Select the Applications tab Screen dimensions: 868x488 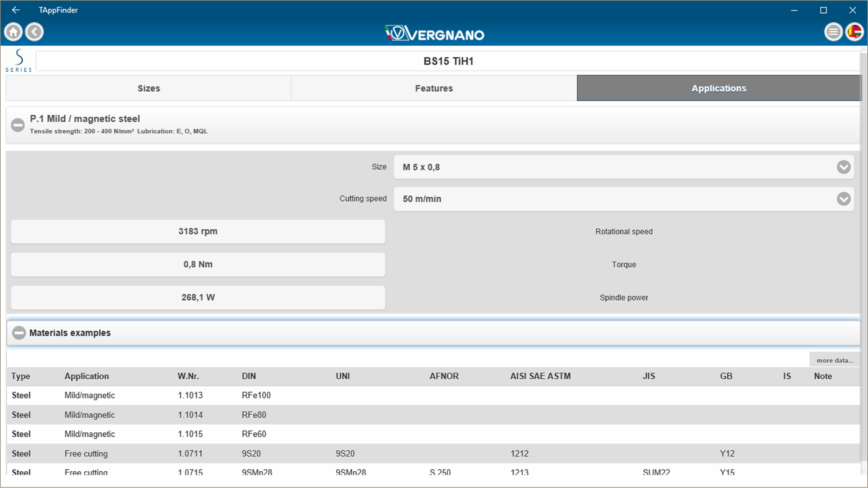pos(718,88)
